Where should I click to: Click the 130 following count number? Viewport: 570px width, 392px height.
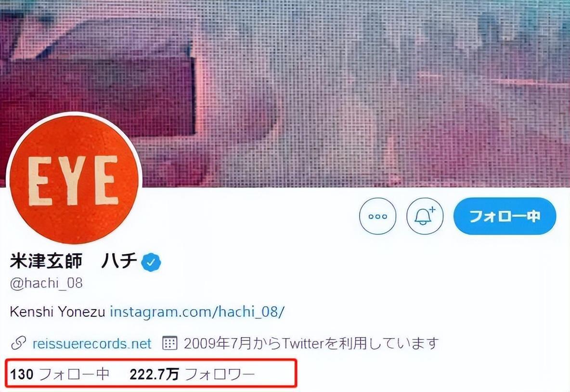[22, 374]
